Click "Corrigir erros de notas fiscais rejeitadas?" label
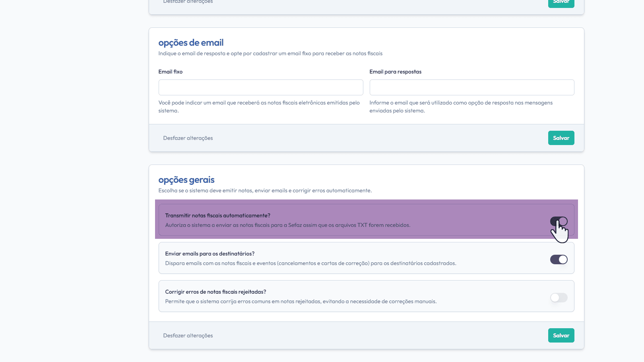 (x=215, y=292)
